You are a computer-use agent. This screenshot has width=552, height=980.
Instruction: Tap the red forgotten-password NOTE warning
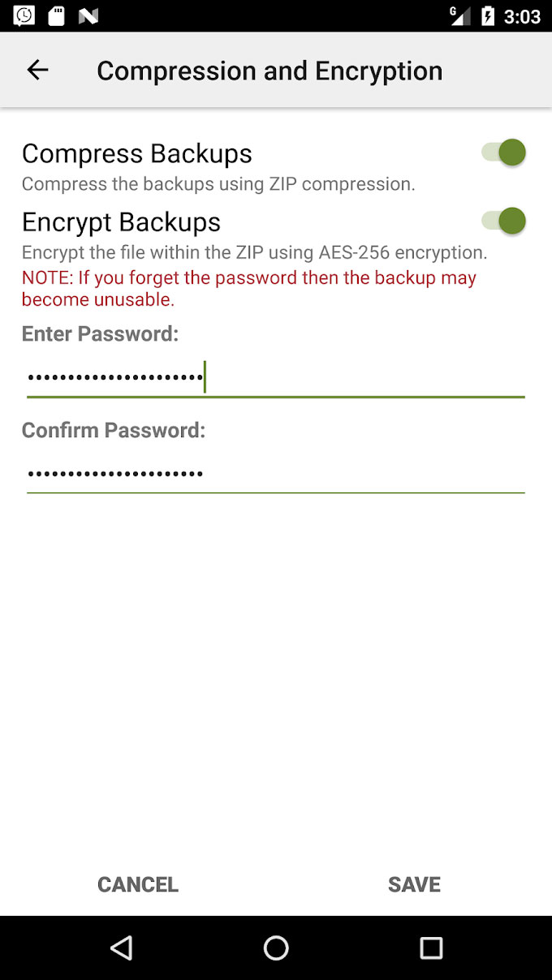[x=249, y=288]
